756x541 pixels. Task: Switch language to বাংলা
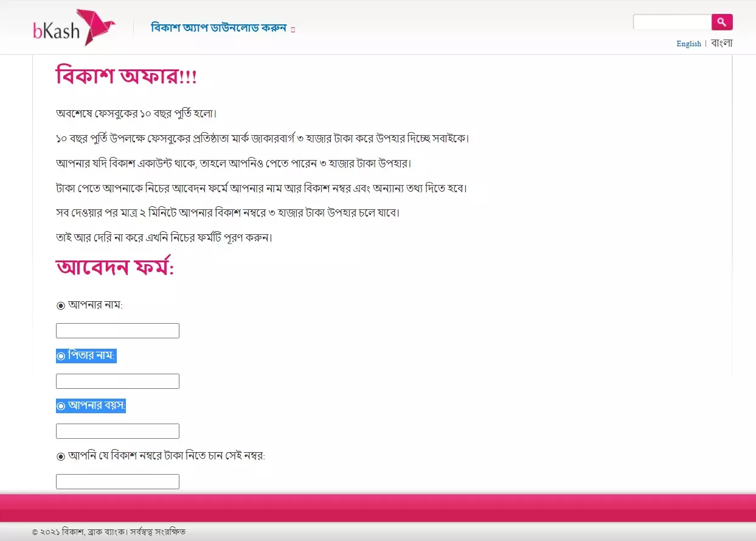[722, 43]
